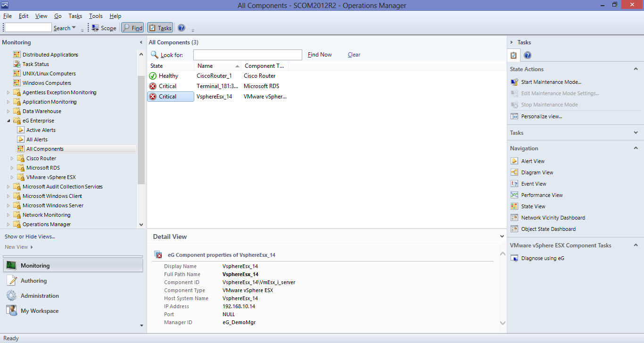Open Object State Dashboard
The height and width of the screenshot is (343, 644).
point(548,229)
